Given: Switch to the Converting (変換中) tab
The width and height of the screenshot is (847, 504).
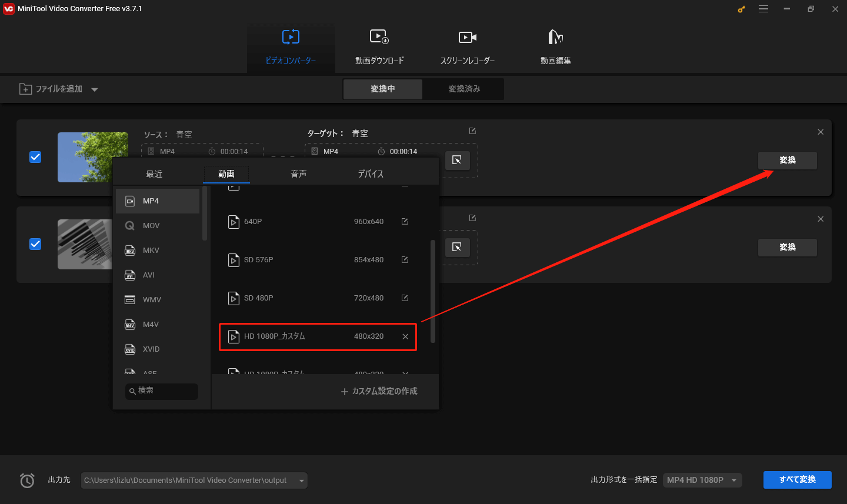Looking at the screenshot, I should 383,89.
